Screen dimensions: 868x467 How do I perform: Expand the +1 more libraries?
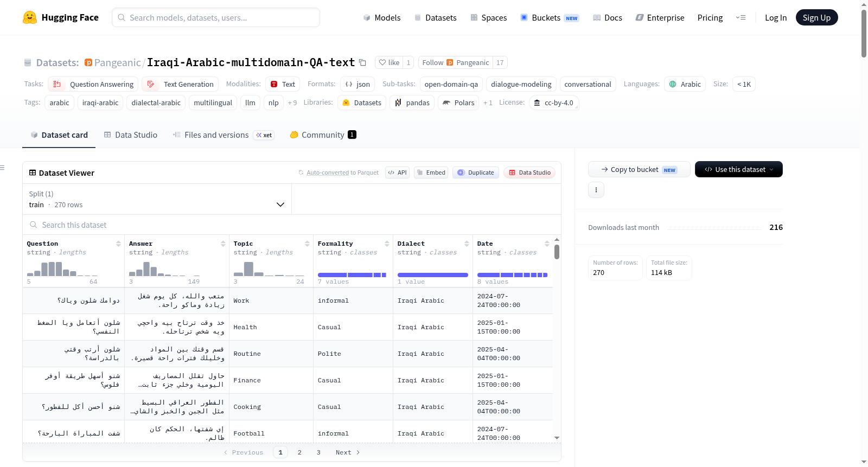(488, 103)
